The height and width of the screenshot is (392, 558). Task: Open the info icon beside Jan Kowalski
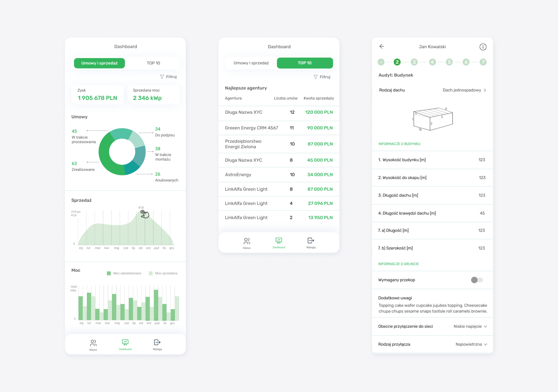pyautogui.click(x=483, y=47)
